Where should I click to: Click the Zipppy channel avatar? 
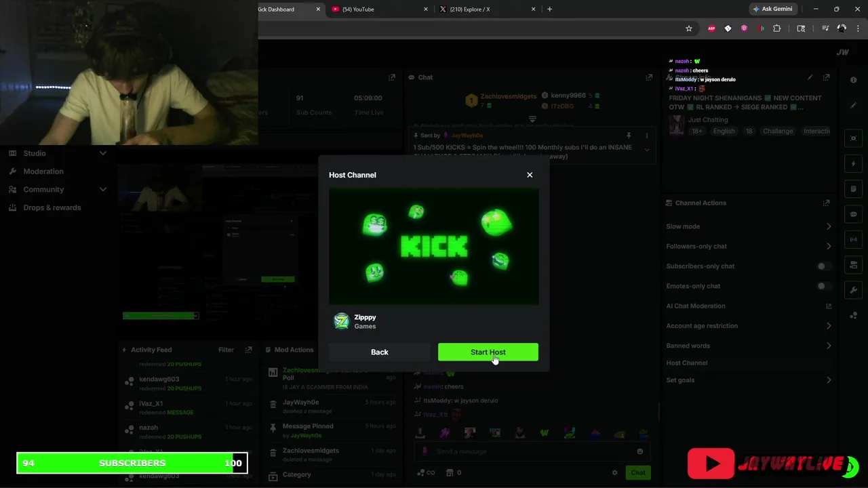pyautogui.click(x=342, y=321)
